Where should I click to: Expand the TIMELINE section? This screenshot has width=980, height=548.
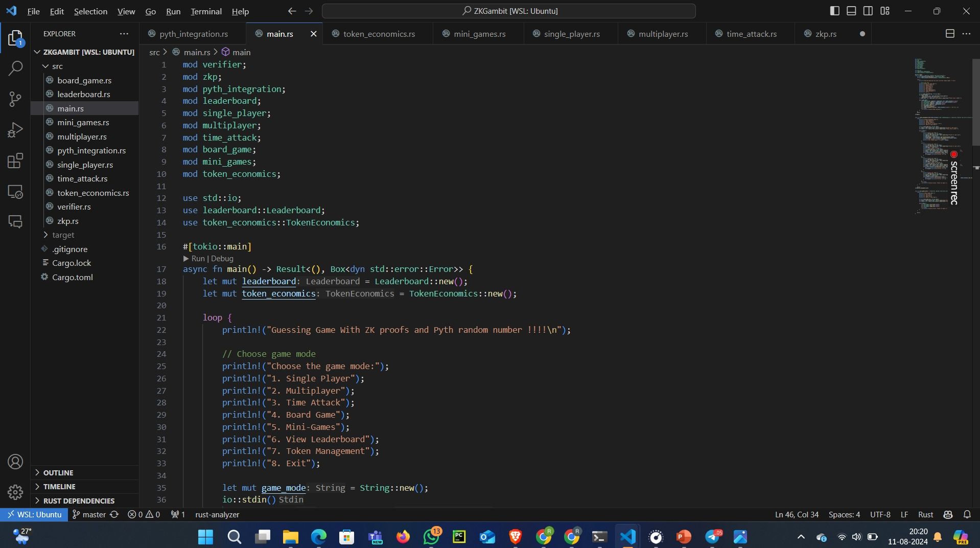click(x=85, y=487)
